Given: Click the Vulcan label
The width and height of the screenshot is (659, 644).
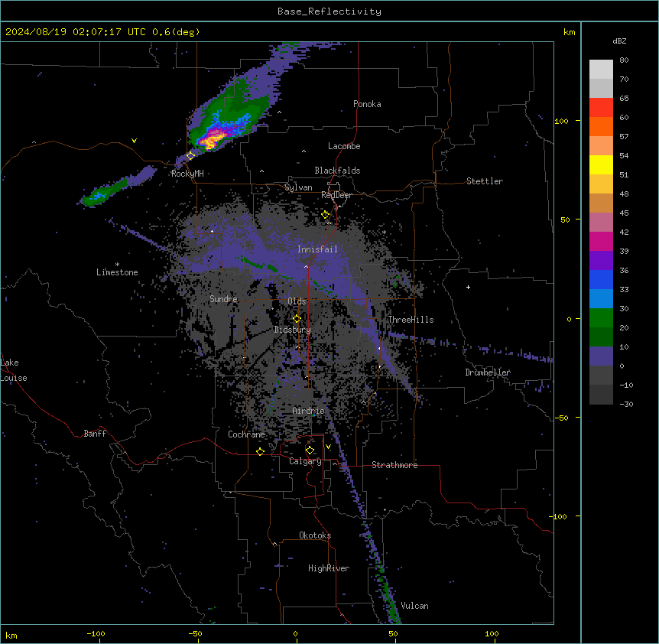Looking at the screenshot, I should (x=414, y=606).
